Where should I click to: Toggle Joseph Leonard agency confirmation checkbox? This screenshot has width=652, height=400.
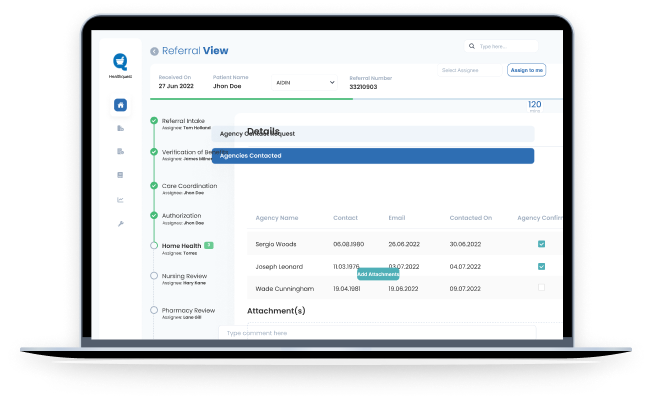point(541,266)
